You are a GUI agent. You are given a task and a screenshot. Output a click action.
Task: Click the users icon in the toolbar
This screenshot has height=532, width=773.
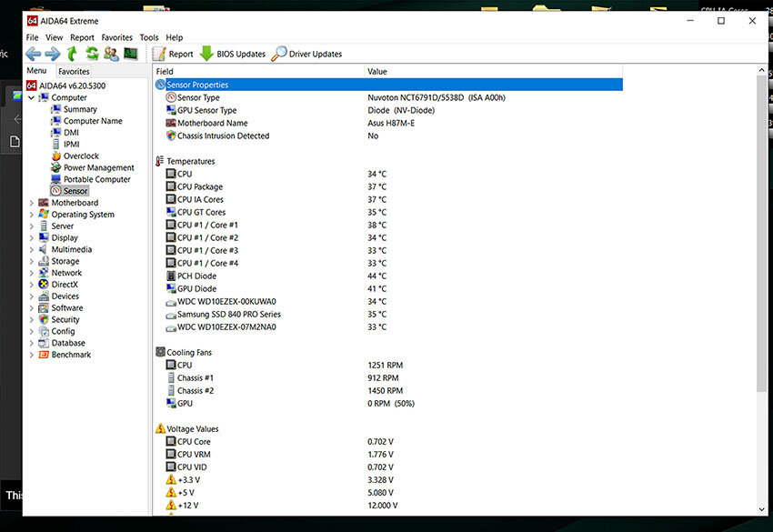click(111, 54)
